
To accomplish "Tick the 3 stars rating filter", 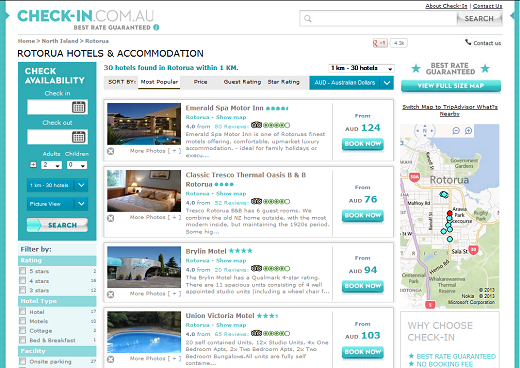I will coord(23,290).
